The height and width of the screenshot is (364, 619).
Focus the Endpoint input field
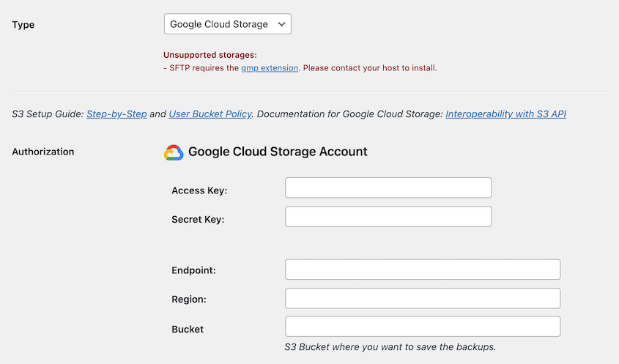coord(423,270)
